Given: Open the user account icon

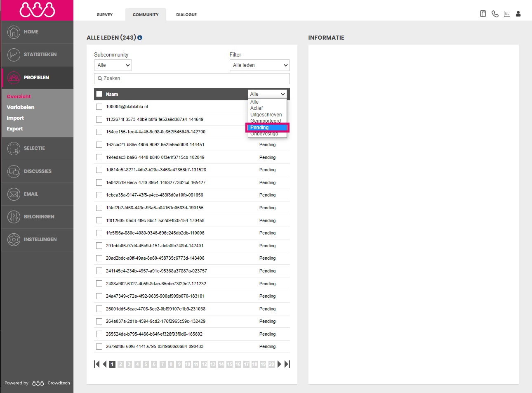Looking at the screenshot, I should (x=518, y=14).
